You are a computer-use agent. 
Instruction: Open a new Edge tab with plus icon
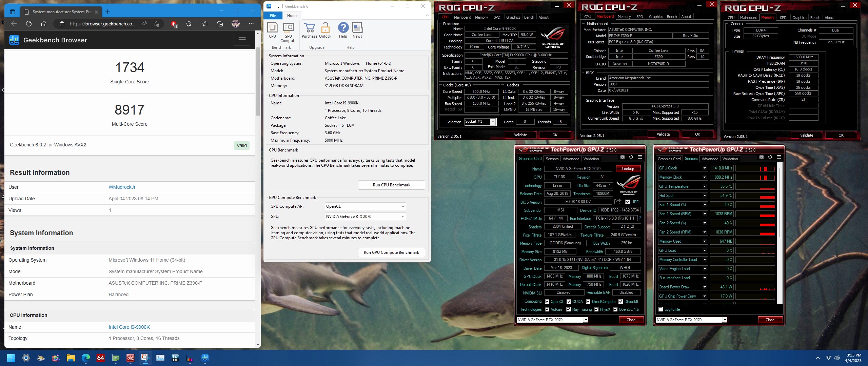coord(108,12)
